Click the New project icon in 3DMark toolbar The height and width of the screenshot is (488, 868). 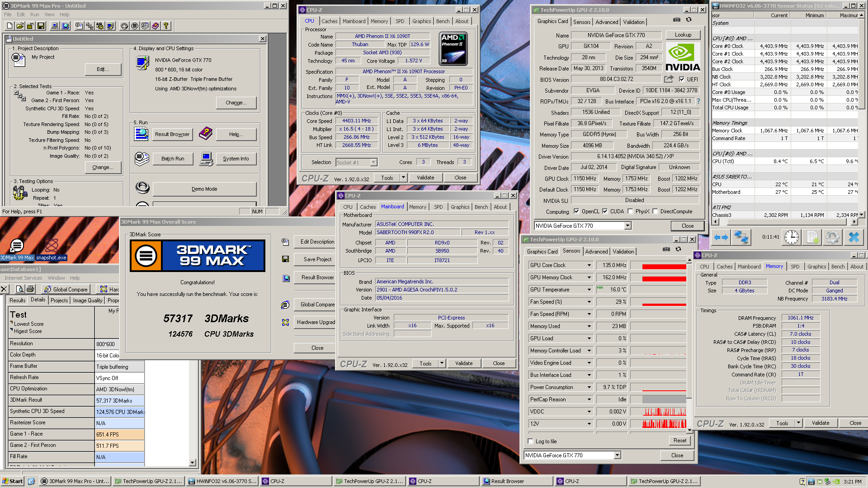click(x=9, y=26)
